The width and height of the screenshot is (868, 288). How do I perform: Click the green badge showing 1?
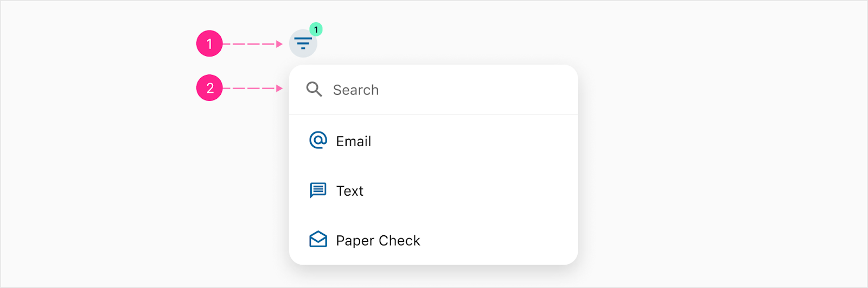tap(316, 29)
